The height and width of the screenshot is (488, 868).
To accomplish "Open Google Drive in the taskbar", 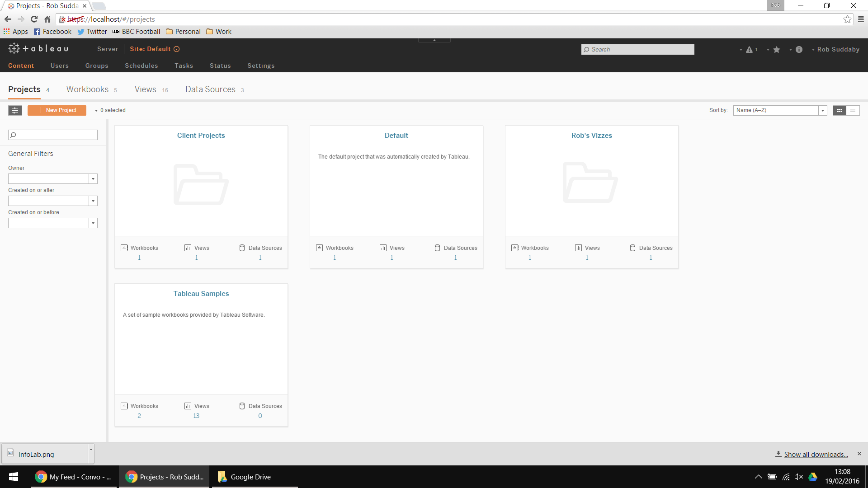I will tap(255, 477).
